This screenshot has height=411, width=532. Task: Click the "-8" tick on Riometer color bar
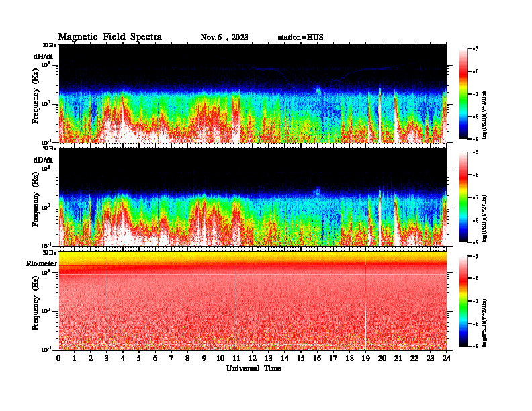tap(476, 324)
